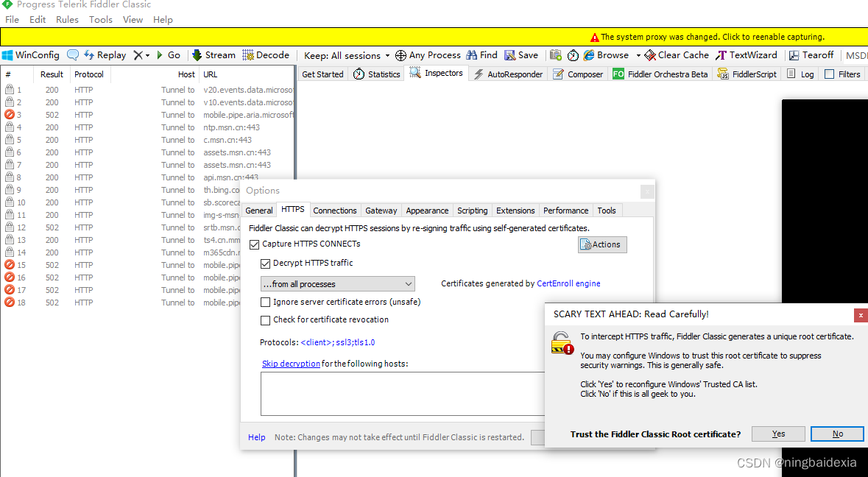Click the Actions gear button
Viewport: 868px width, 477px height.
[x=602, y=244]
